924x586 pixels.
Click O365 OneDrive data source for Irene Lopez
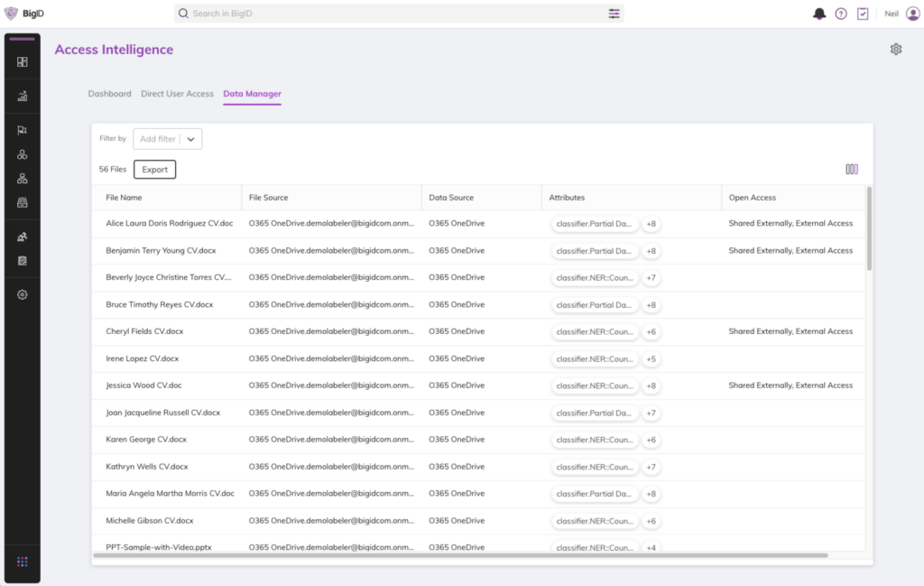(457, 358)
